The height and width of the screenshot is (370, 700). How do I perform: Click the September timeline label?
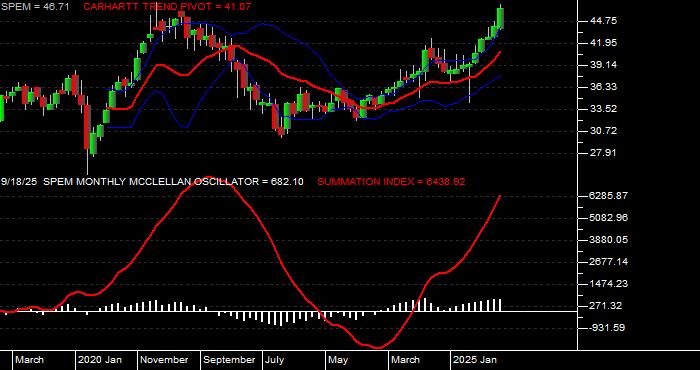pos(229,360)
